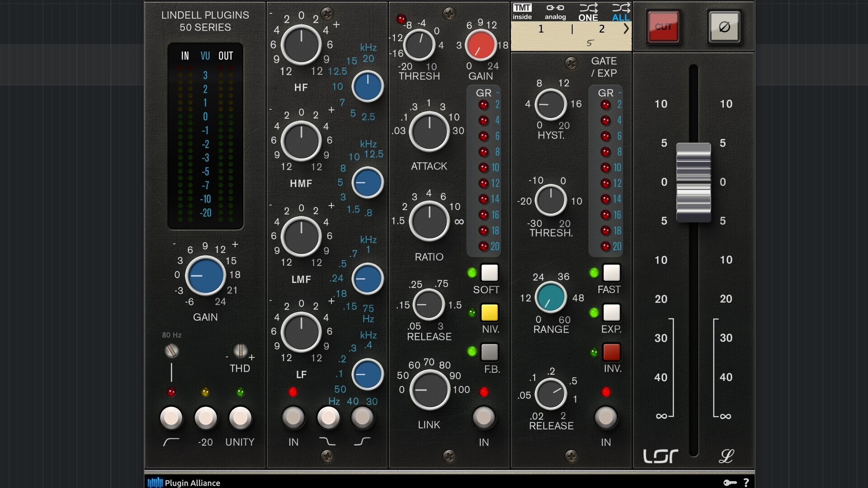The image size is (868, 488).
Task: Click the compressor RELEASE knob
Action: (x=429, y=305)
